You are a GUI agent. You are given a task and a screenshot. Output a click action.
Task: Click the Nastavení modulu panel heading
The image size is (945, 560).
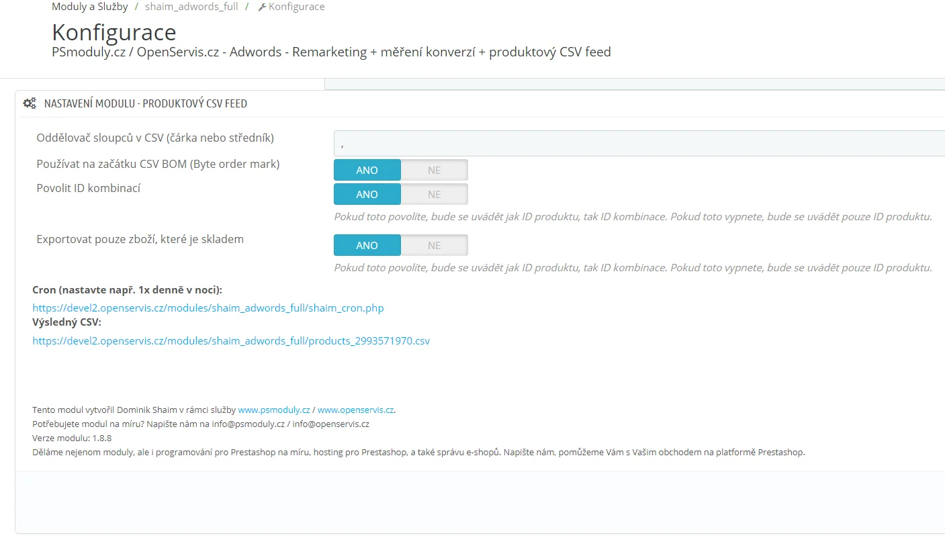[146, 103]
